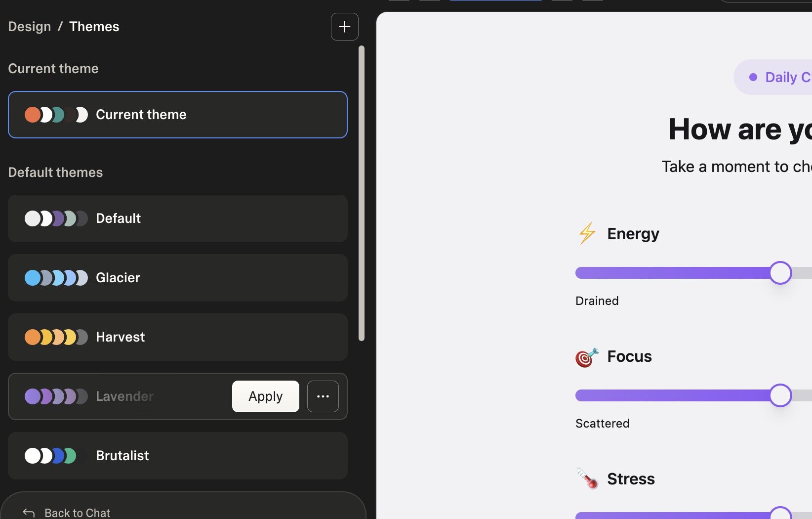Select the Harvest theme
Image resolution: width=812 pixels, height=519 pixels.
click(x=177, y=337)
